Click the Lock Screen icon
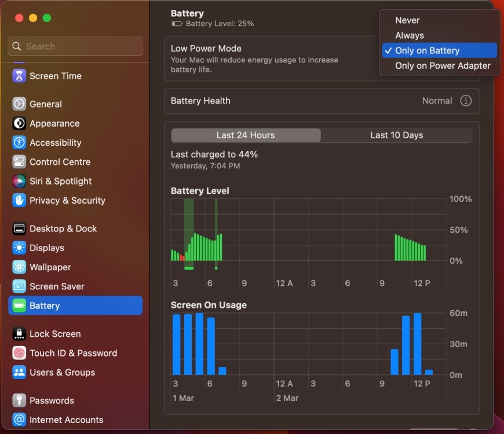 point(19,334)
